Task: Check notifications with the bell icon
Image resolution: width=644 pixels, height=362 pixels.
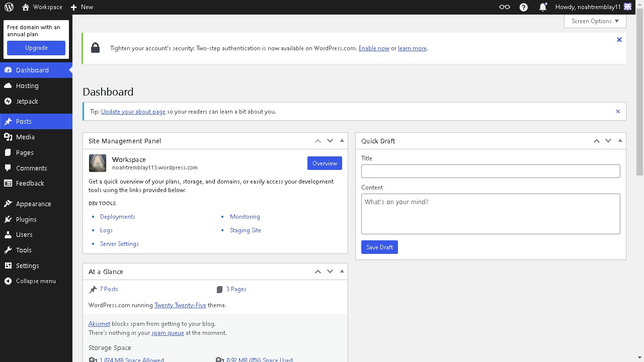Action: (543, 7)
